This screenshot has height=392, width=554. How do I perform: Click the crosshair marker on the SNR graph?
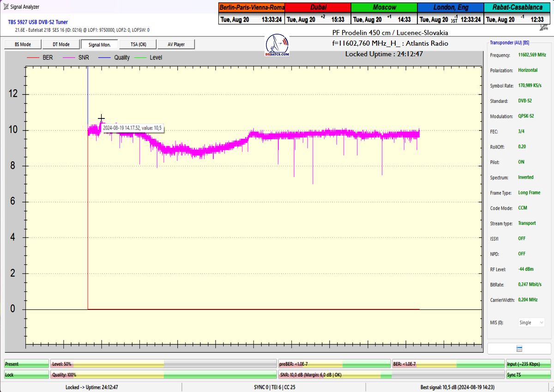[x=101, y=119]
